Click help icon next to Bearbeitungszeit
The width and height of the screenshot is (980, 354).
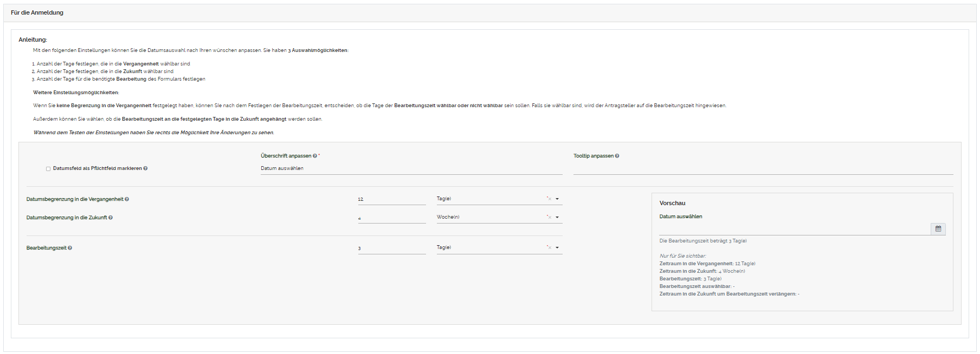[x=70, y=248]
